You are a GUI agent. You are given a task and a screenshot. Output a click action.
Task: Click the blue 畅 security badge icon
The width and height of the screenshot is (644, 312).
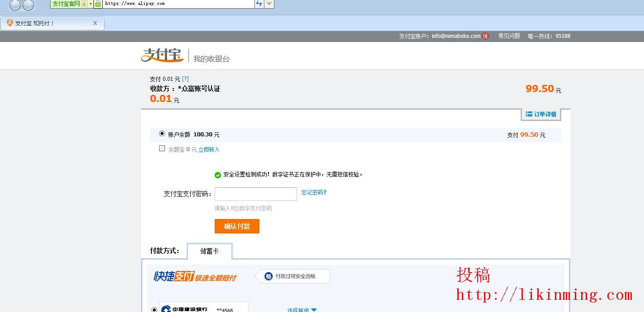point(268,276)
